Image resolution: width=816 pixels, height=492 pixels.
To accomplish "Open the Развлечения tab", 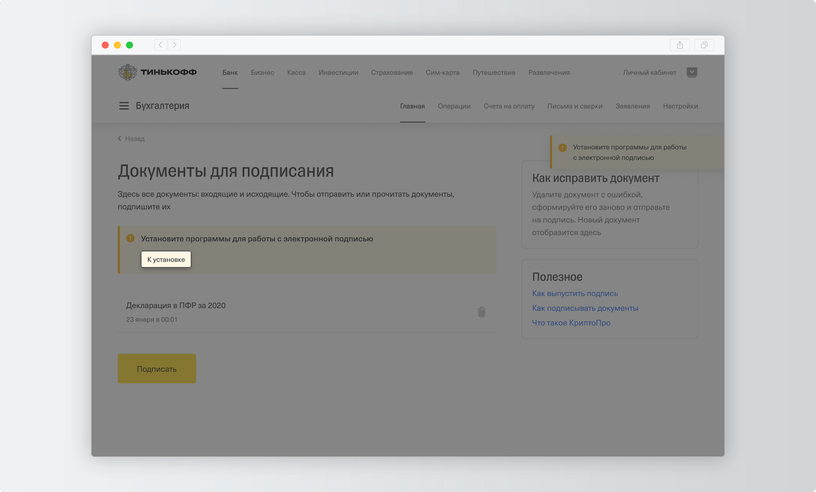I will [549, 72].
